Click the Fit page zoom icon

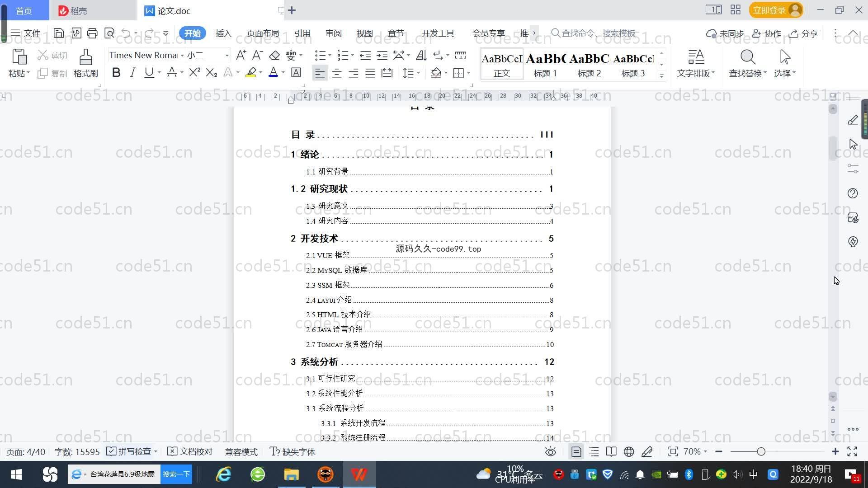point(673,451)
